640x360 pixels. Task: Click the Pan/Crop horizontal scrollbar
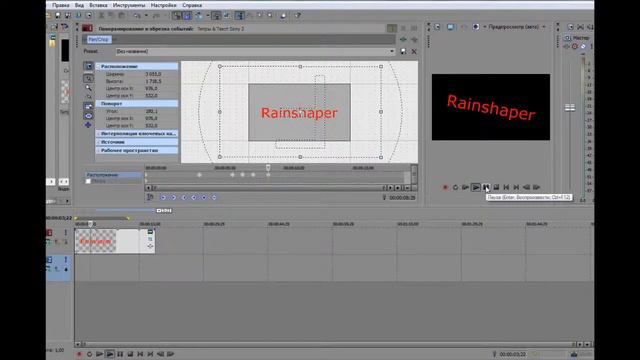(269, 188)
